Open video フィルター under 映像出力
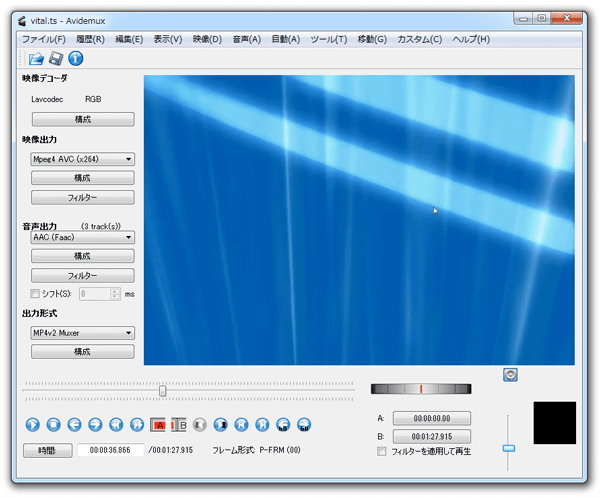The width and height of the screenshot is (600, 497). pos(83,197)
